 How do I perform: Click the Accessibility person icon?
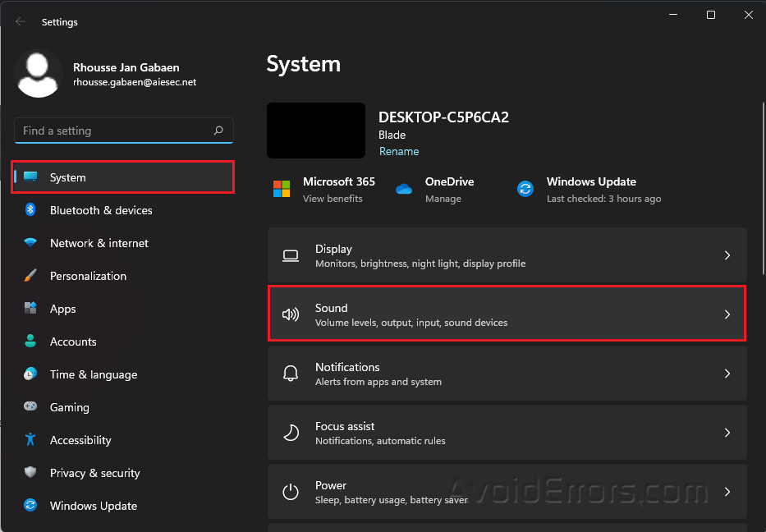pos(30,440)
